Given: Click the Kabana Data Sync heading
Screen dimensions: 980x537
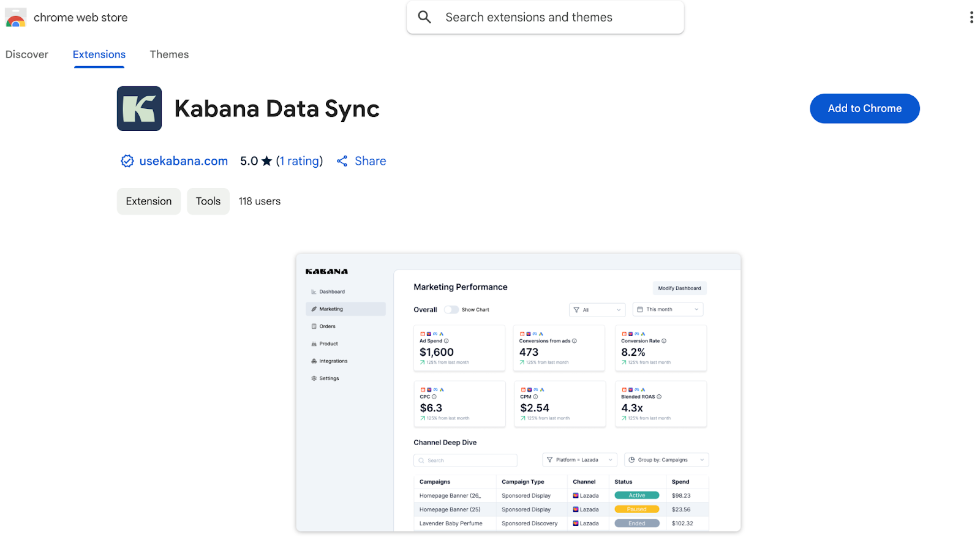Looking at the screenshot, I should tap(277, 109).
